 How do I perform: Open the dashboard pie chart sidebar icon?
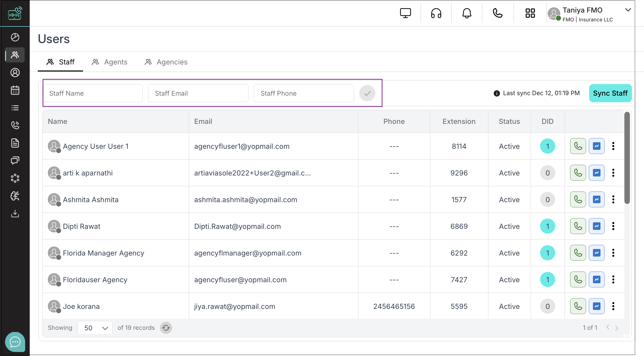pyautogui.click(x=15, y=37)
